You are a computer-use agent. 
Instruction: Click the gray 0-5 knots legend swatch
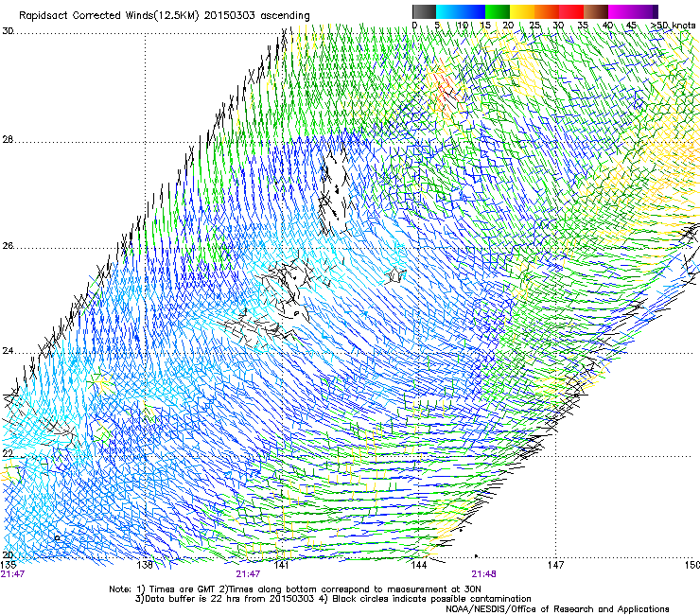(424, 11)
